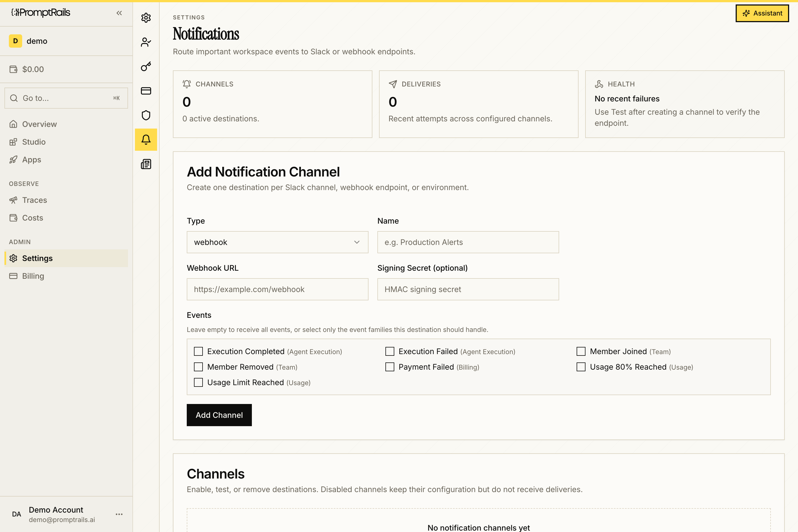Screen dimensions: 798x532
Task: Click the Go to... search box
Action: [66, 98]
